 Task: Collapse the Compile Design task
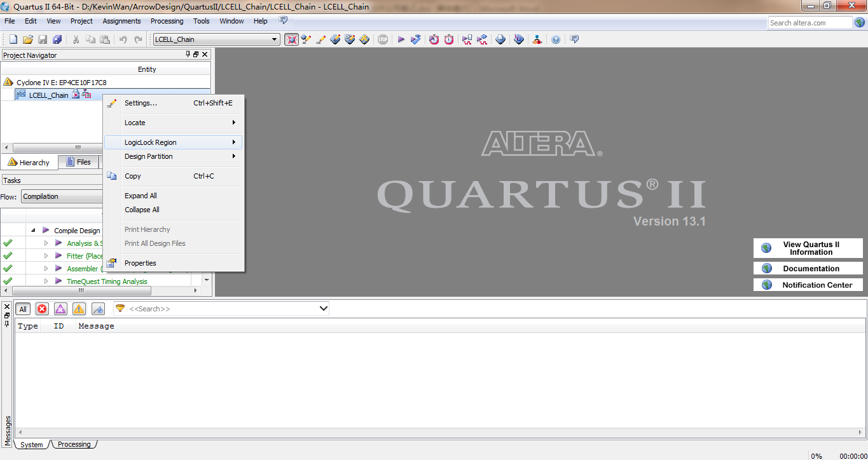coord(33,231)
